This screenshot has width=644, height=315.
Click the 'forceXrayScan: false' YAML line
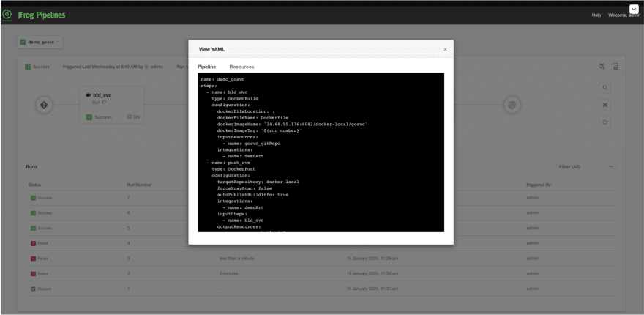[244, 188]
